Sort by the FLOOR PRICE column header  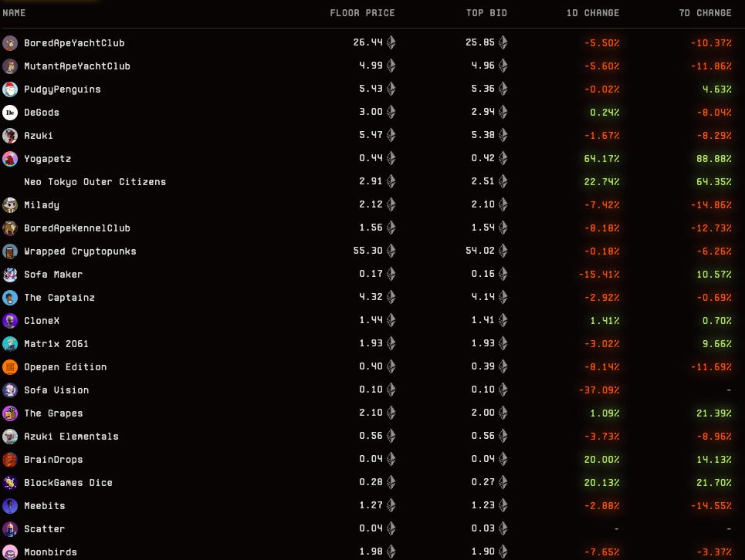tap(363, 13)
